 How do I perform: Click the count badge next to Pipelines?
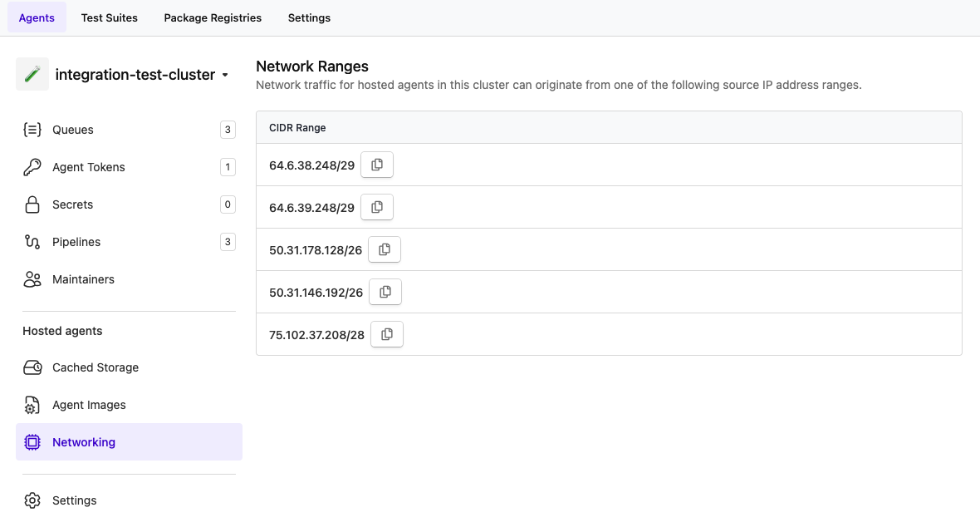click(x=228, y=242)
